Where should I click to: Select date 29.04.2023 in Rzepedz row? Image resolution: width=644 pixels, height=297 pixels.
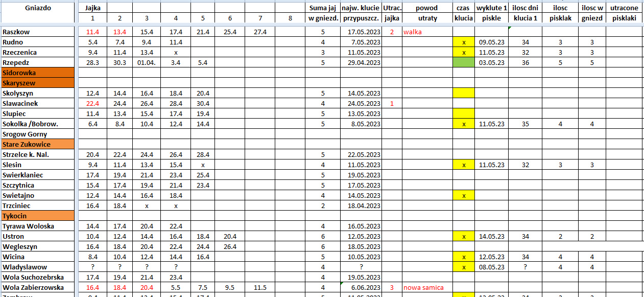tap(360, 62)
